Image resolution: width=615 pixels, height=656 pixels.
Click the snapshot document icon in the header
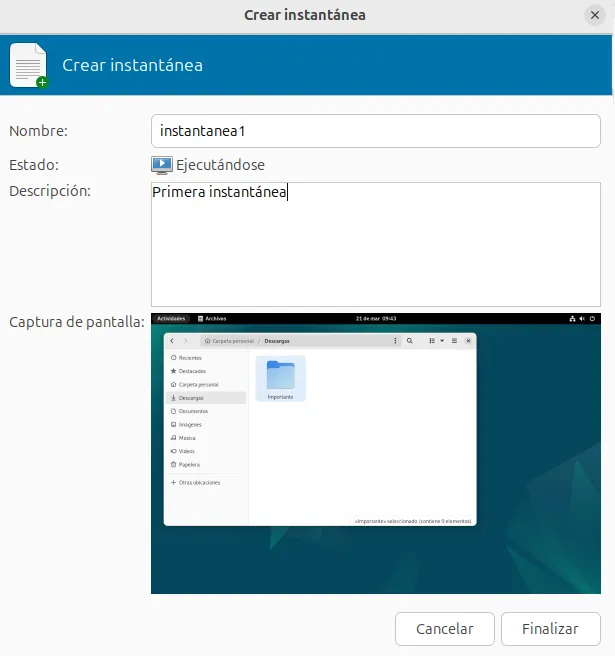(28, 66)
